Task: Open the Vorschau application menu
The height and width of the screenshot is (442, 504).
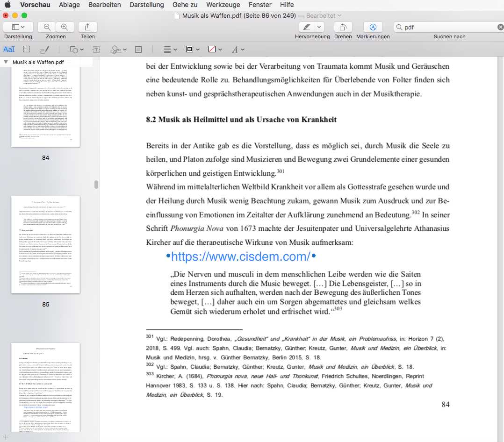Action: point(35,5)
